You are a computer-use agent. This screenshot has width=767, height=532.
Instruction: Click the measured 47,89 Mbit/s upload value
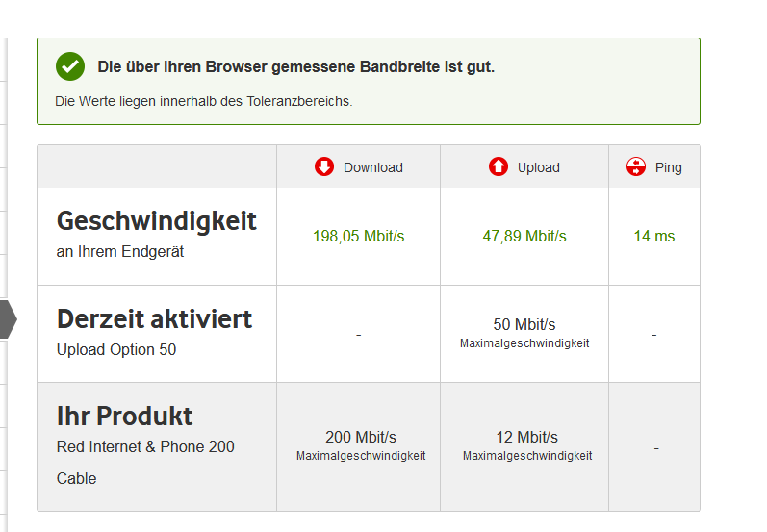524,236
